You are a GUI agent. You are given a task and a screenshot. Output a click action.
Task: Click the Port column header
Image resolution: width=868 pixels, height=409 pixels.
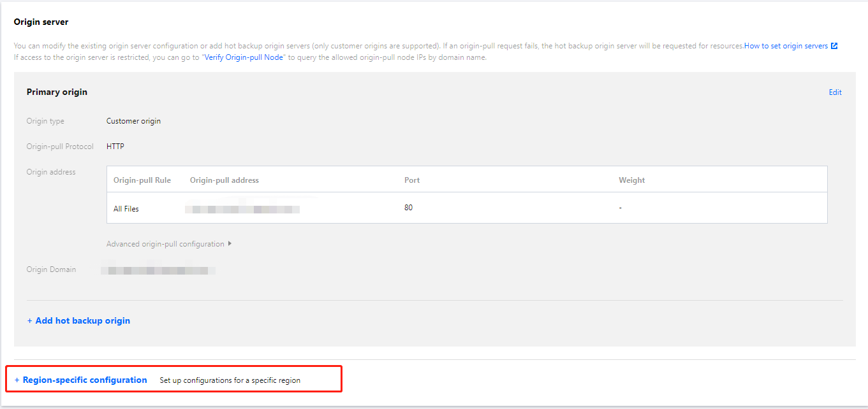click(x=412, y=180)
